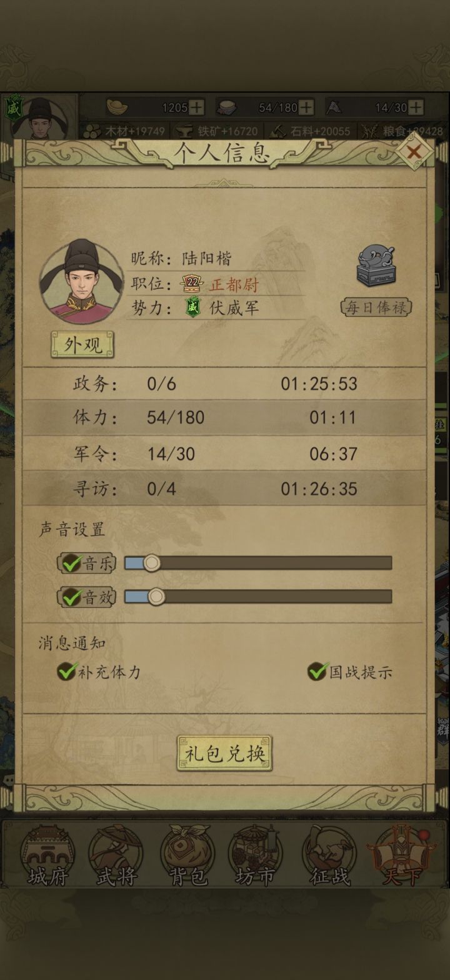Open the 武将 generals icon

116,855
